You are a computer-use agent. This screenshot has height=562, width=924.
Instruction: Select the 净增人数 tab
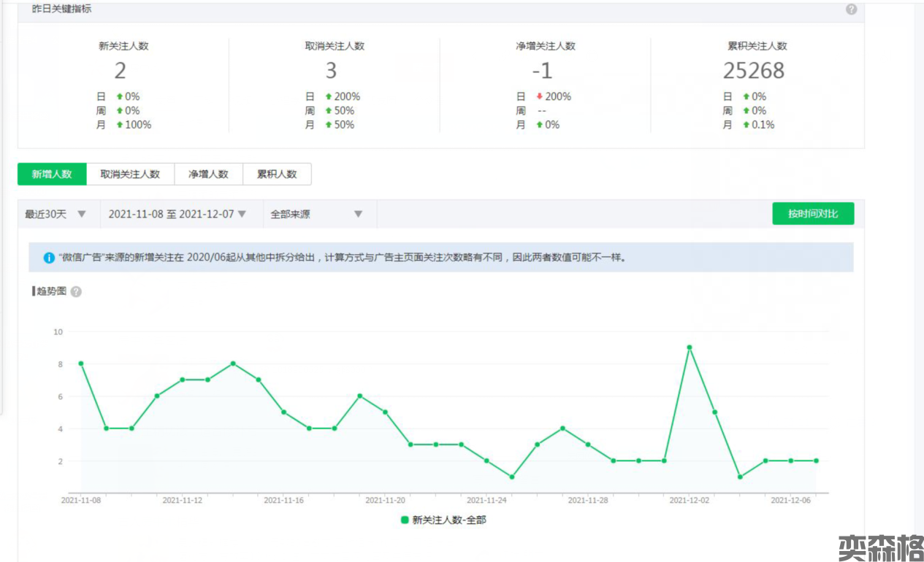click(x=208, y=174)
